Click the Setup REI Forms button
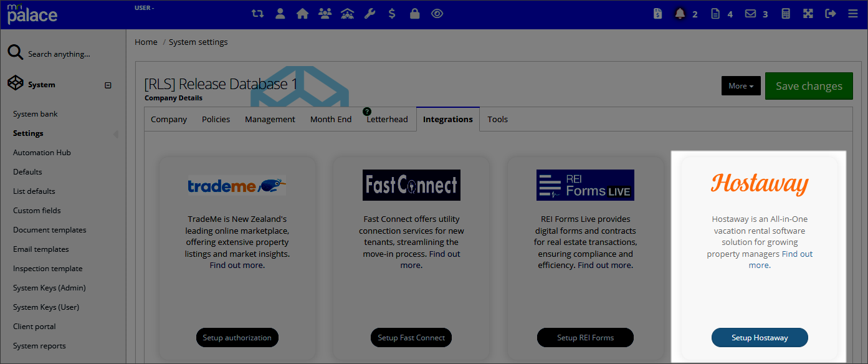This screenshot has height=364, width=868. point(585,337)
